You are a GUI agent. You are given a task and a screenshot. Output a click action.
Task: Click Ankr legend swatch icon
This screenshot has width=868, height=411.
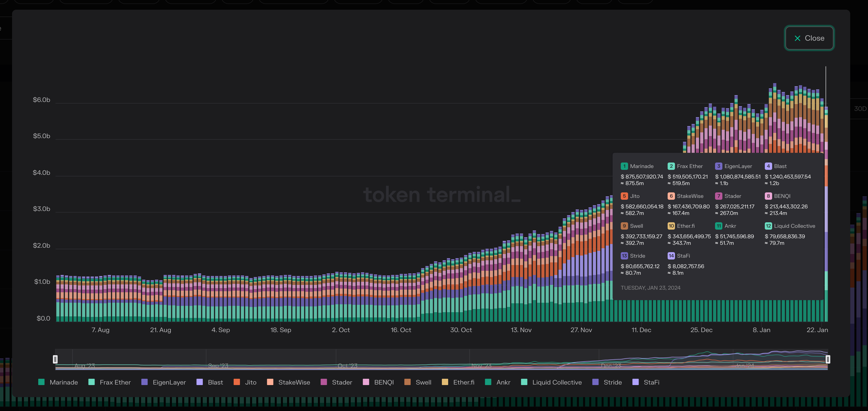[x=488, y=382]
